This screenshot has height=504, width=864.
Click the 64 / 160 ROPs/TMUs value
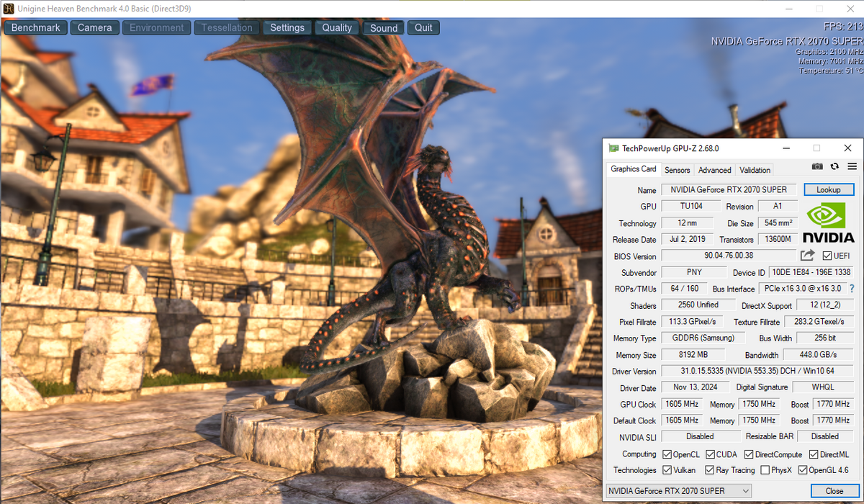[x=684, y=288]
